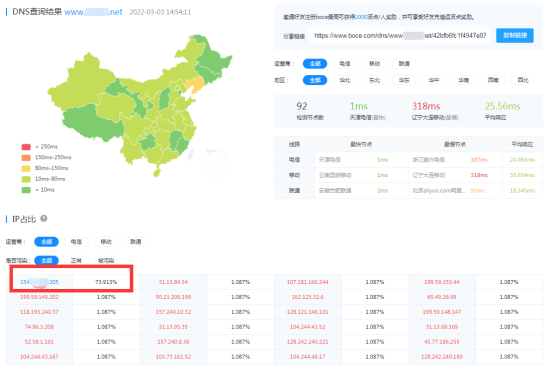
Task: Open polluted IP 104.244.46.17
Action: pos(307,357)
